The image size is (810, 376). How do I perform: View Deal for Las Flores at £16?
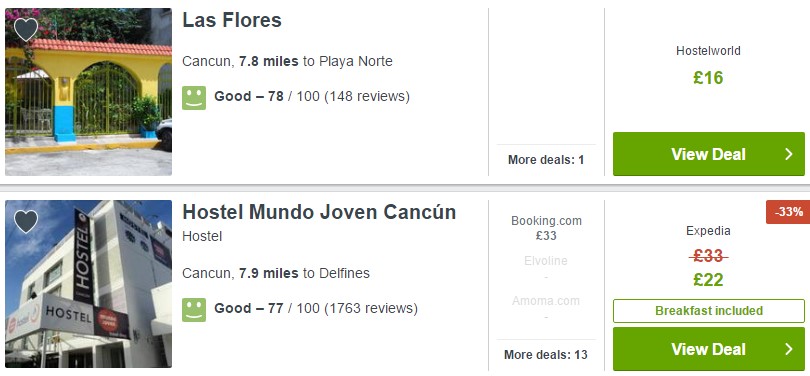[709, 154]
